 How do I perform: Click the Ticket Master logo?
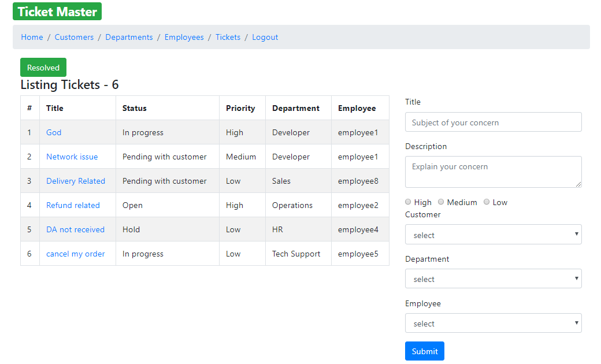coord(57,11)
